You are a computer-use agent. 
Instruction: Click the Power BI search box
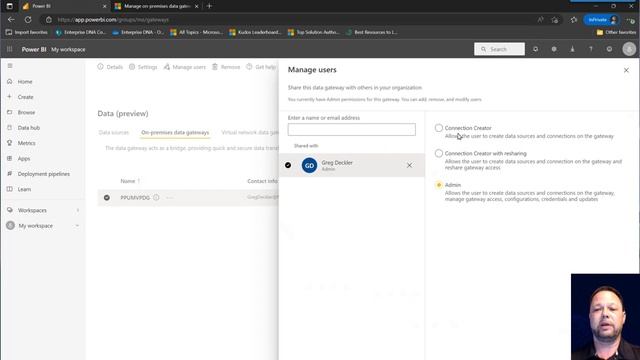499,49
